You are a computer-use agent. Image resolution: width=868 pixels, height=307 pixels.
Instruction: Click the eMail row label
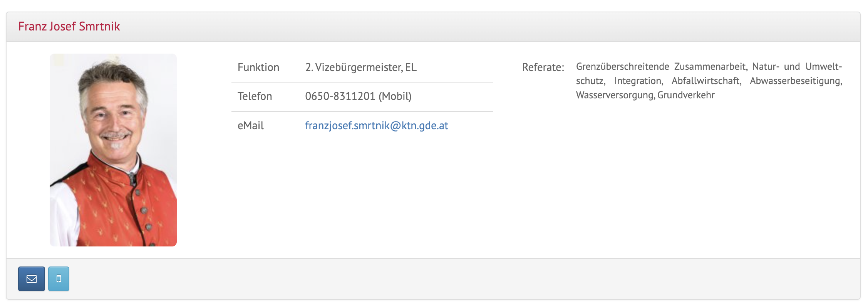[x=251, y=126]
